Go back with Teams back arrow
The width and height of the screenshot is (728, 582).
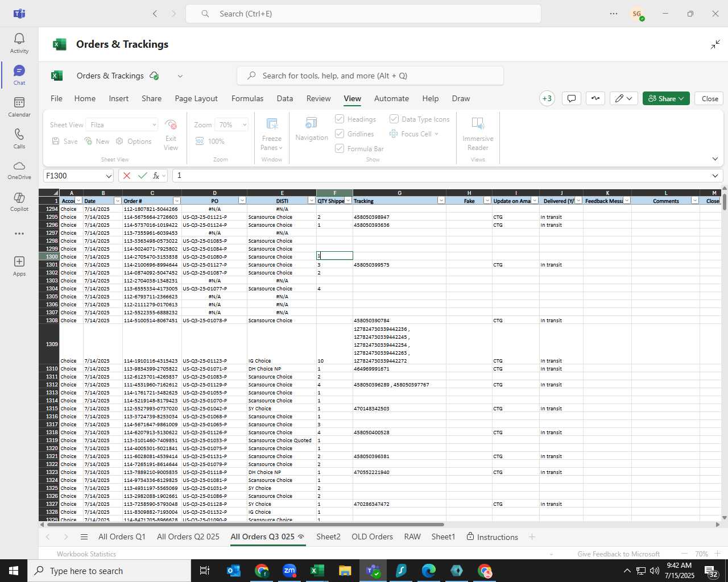155,14
